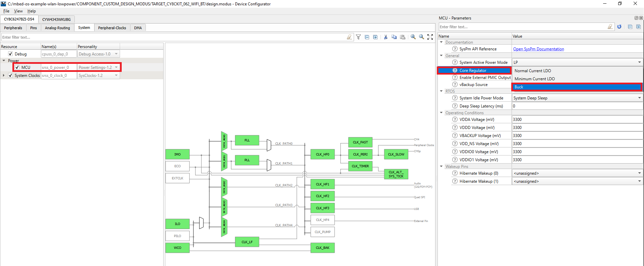The height and width of the screenshot is (266, 644).
Task: Open the SysPm Documentation link
Action: click(x=538, y=49)
